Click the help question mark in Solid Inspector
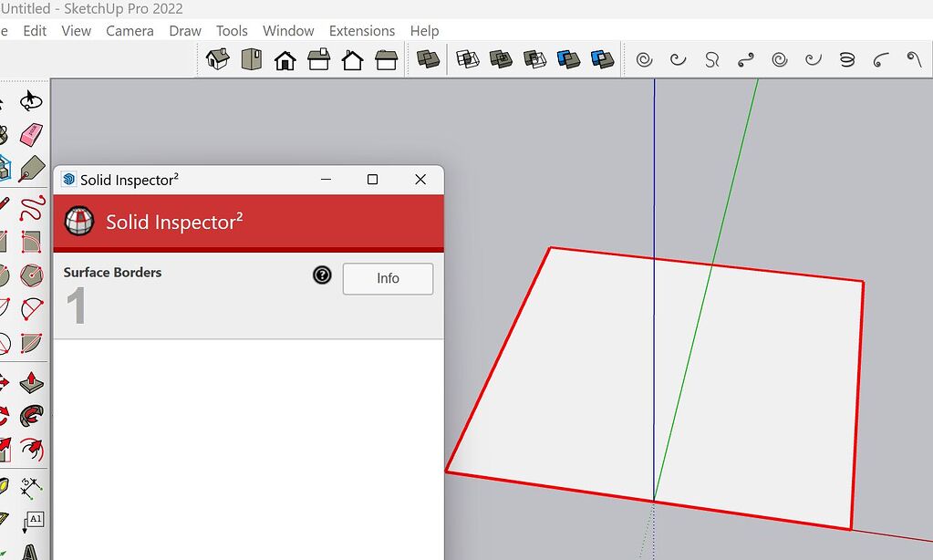 pyautogui.click(x=321, y=275)
